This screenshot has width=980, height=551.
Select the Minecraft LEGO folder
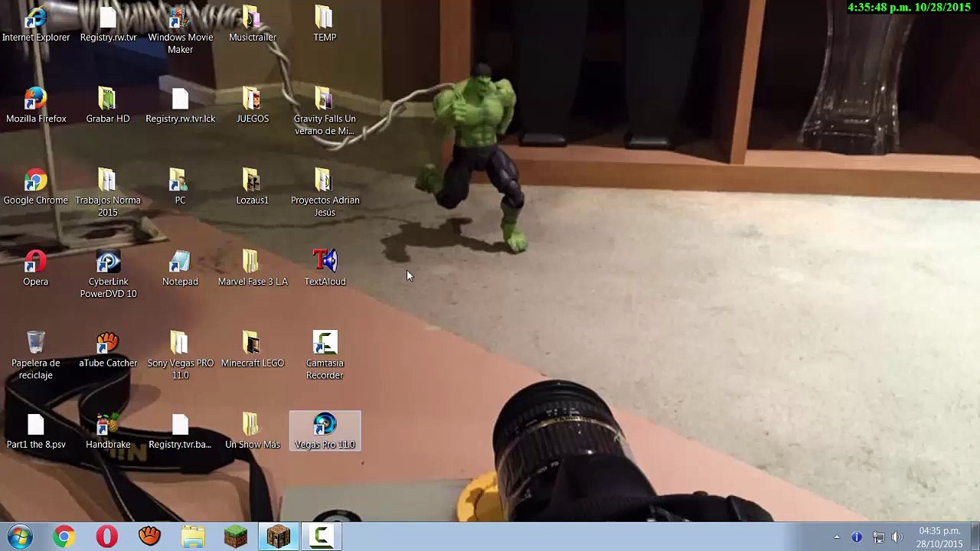click(253, 350)
